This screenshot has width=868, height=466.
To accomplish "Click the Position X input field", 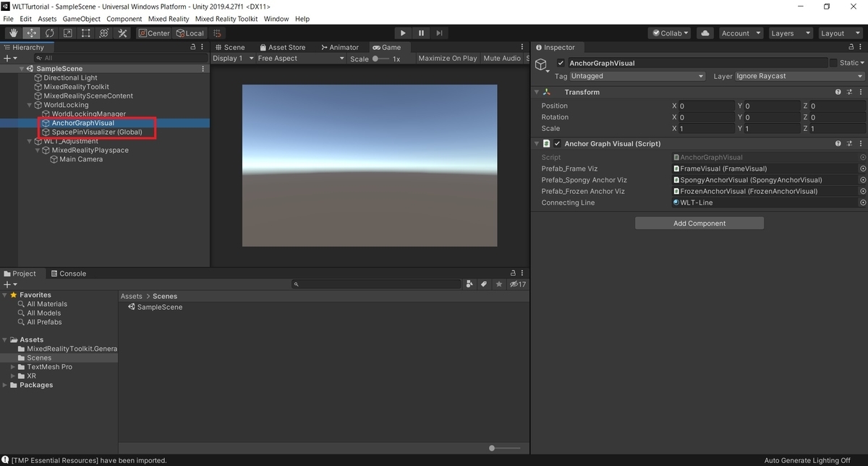I will click(706, 106).
